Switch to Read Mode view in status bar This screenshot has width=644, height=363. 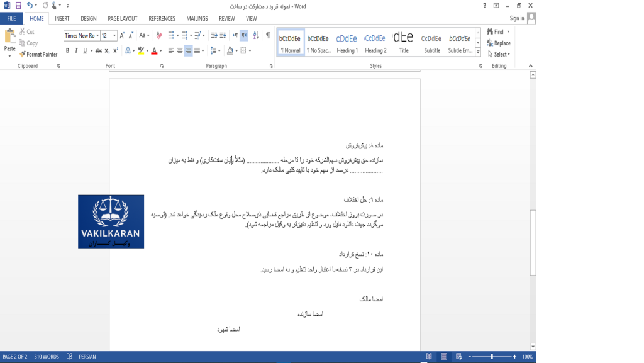(x=430, y=355)
